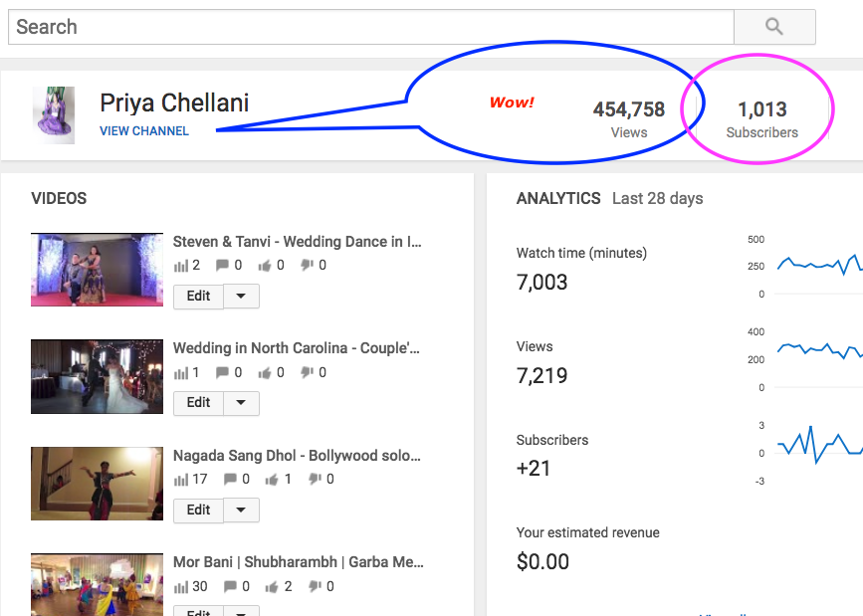Click views bar icon for Steven & Tanvi video

coord(180,266)
